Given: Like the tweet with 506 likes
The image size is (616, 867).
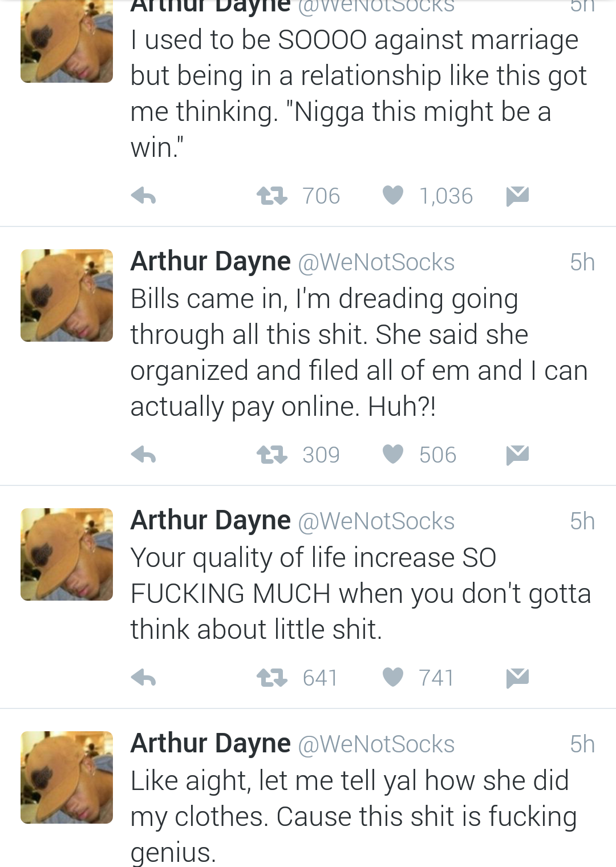Looking at the screenshot, I should click(393, 455).
